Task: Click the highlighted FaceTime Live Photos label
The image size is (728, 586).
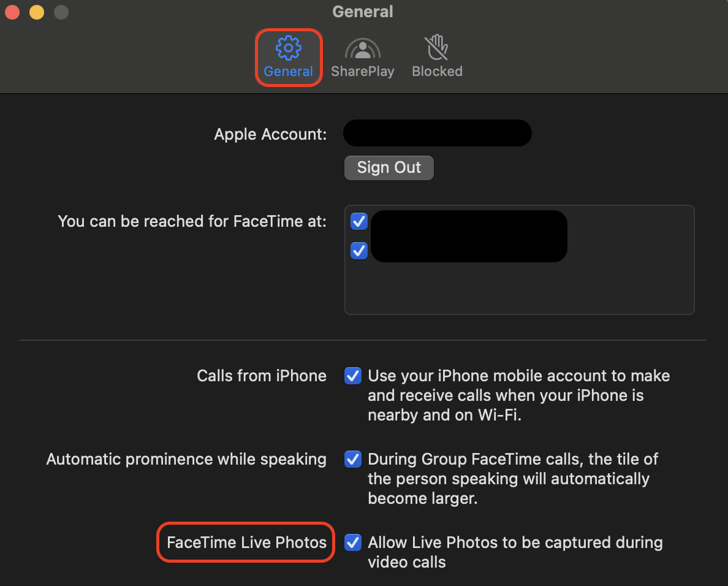Action: tap(245, 542)
